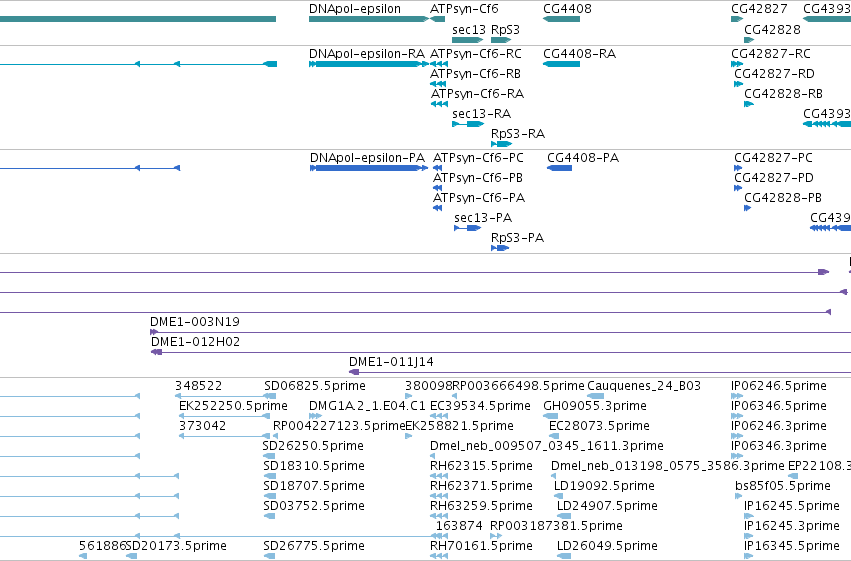Viewport: 851px width, 561px height.
Task: Select EST LD26049.5prime
Action: pyautogui.click(x=564, y=557)
